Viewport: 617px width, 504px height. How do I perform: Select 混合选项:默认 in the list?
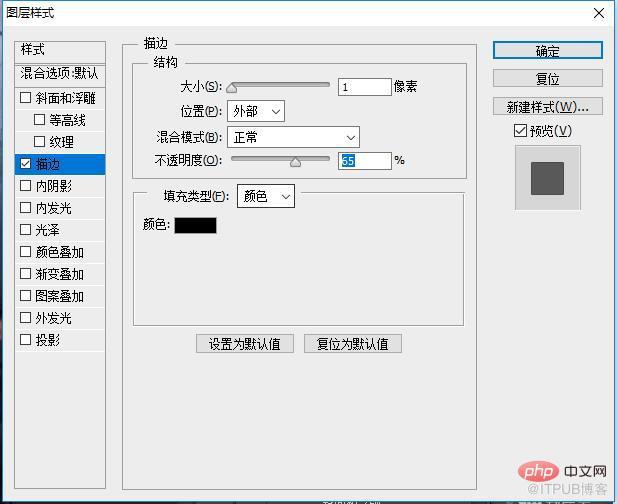60,75
